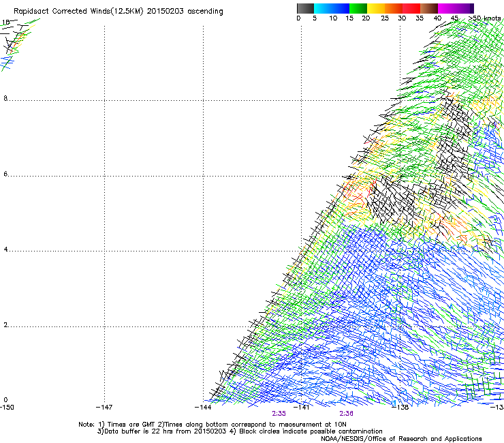Image resolution: width=504 pixels, height=443 pixels.
Task: Click the plot title 'Rapidscat Corrected Winds(12.5KM)'
Action: click(78, 12)
